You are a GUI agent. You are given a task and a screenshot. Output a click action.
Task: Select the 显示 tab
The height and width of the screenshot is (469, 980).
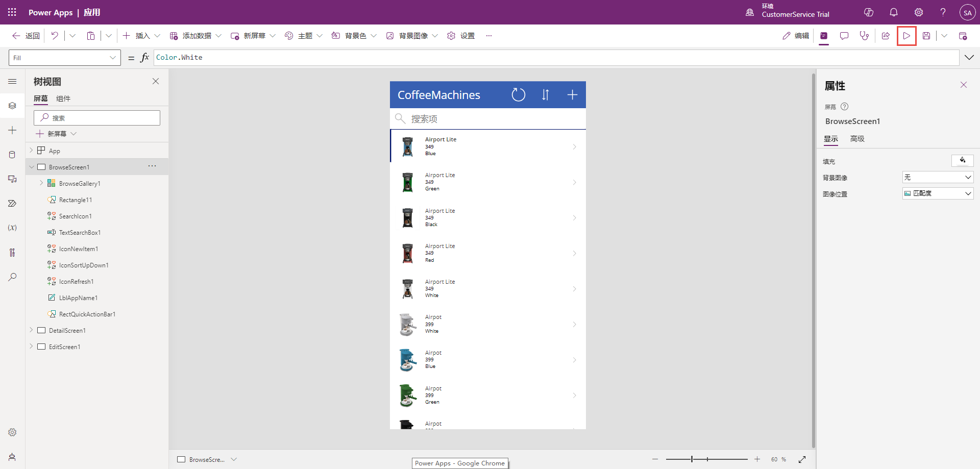point(831,139)
